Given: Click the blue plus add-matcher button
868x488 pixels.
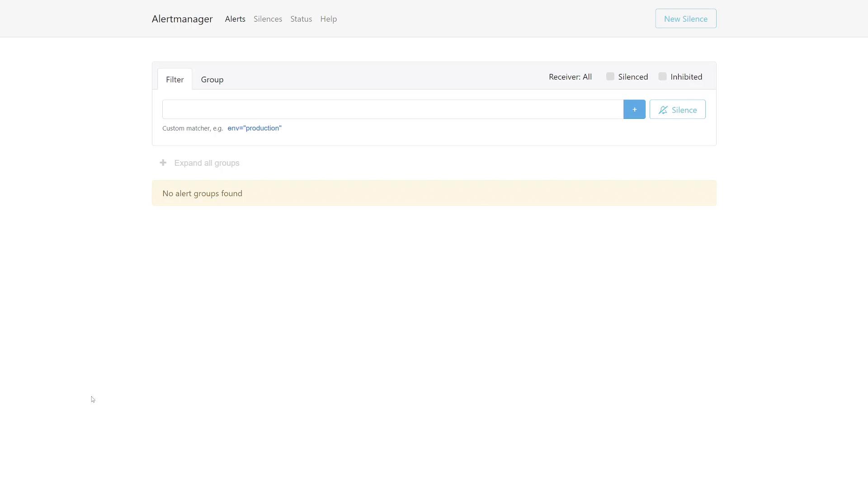Looking at the screenshot, I should click(634, 109).
